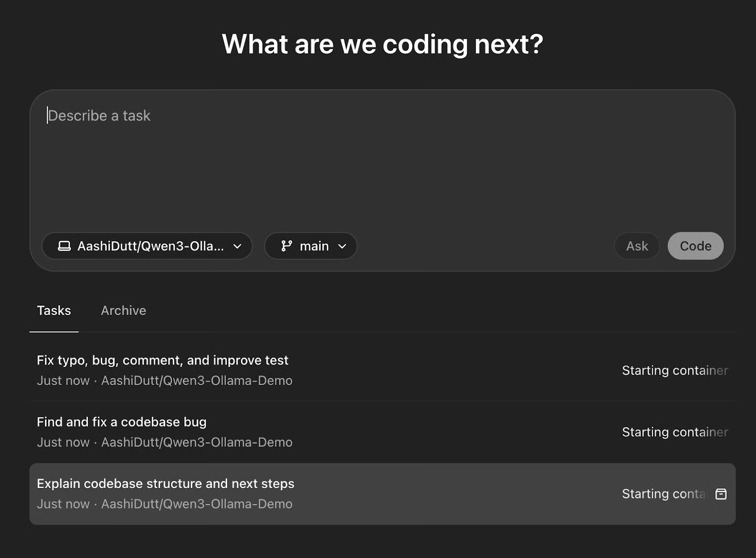This screenshot has height=558, width=756.
Task: Click the main branch label
Action: tap(315, 246)
